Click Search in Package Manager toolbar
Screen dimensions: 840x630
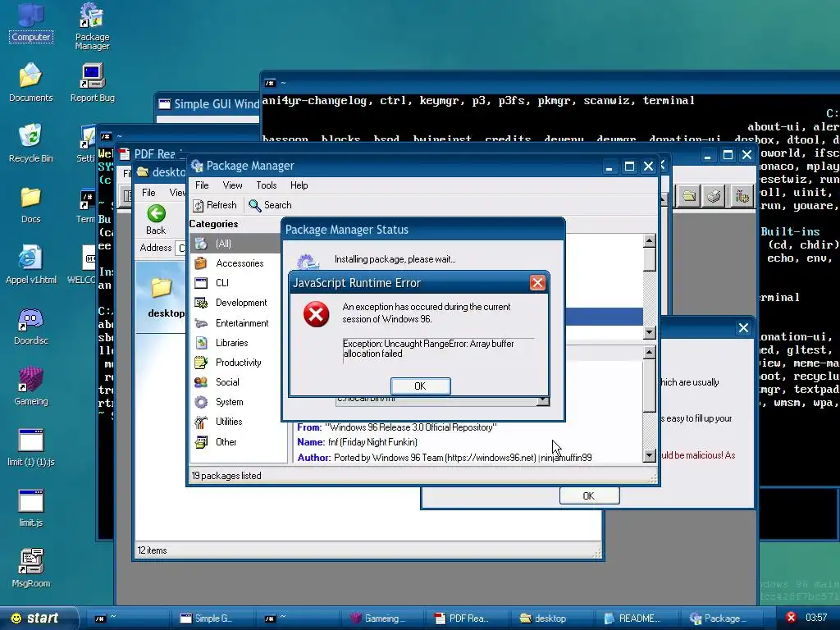271,205
